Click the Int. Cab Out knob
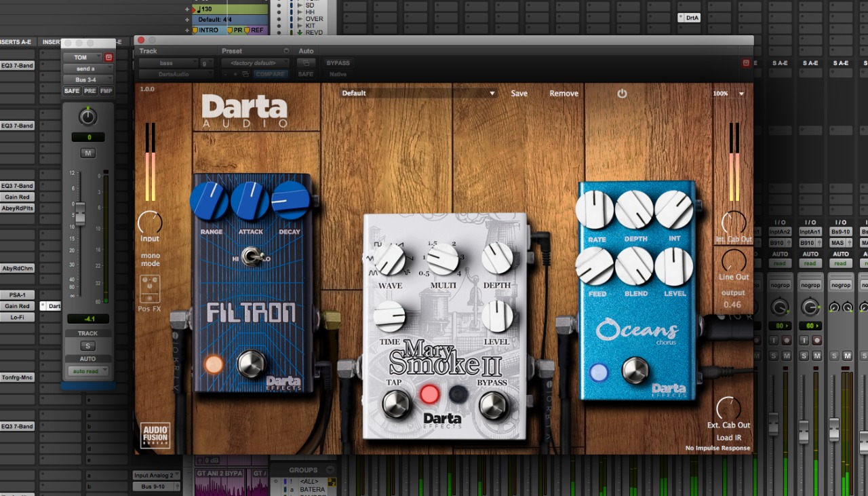This screenshot has width=868, height=496. click(734, 222)
